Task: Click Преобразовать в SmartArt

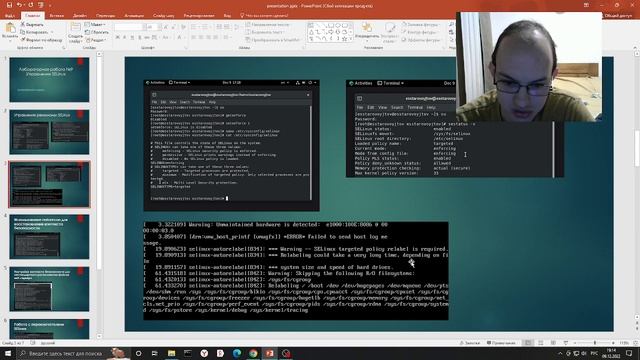Action: 273,40
